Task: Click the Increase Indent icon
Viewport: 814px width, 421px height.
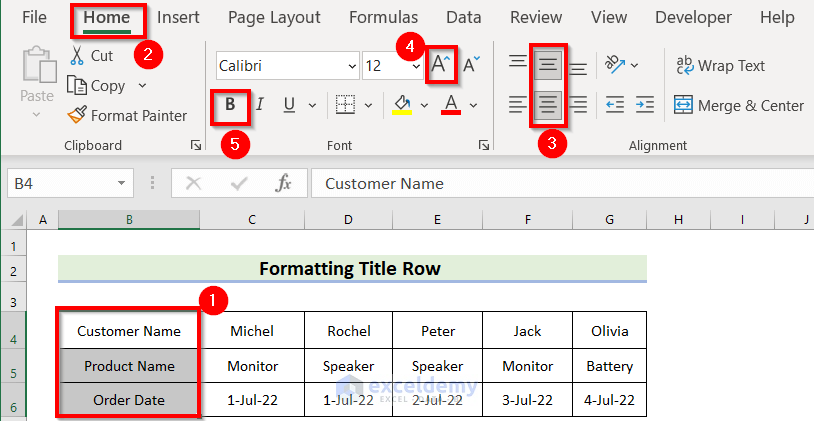Action: coord(645,104)
